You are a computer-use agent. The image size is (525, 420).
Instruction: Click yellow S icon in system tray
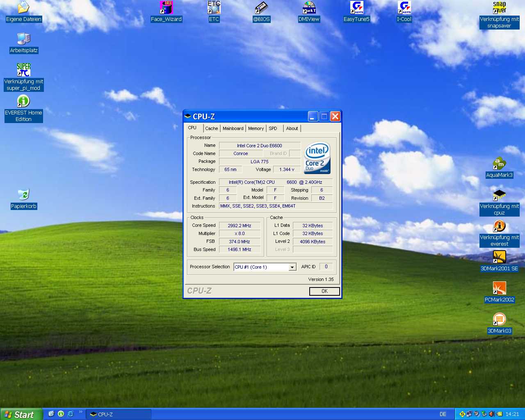coord(462,414)
